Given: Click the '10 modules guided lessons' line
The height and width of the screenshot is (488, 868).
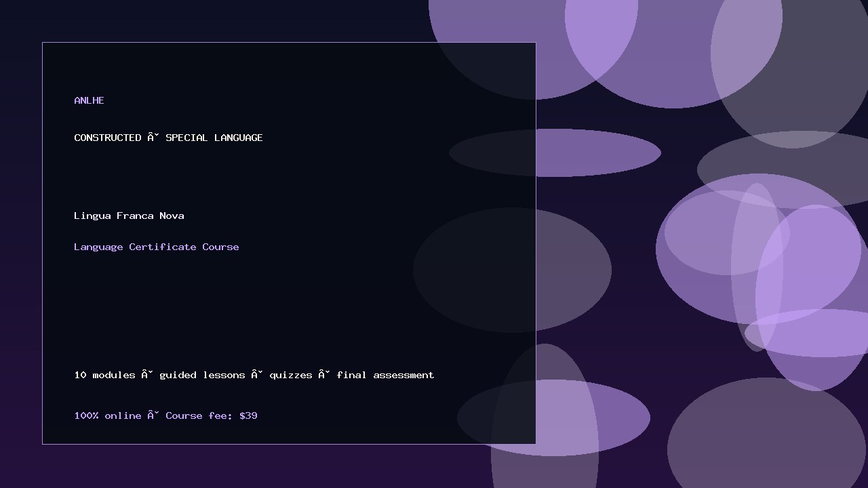Looking at the screenshot, I should tap(254, 375).
